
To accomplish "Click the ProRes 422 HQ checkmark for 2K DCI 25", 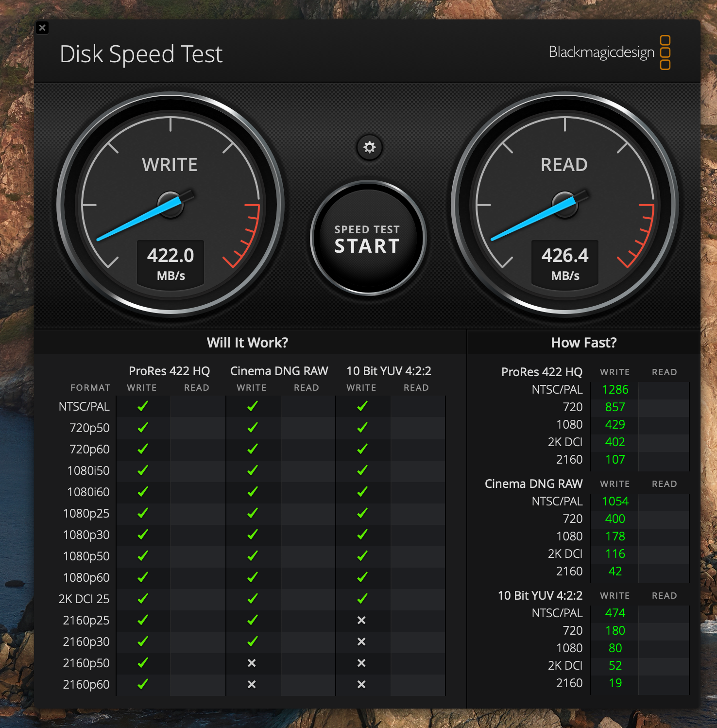I will (x=143, y=599).
